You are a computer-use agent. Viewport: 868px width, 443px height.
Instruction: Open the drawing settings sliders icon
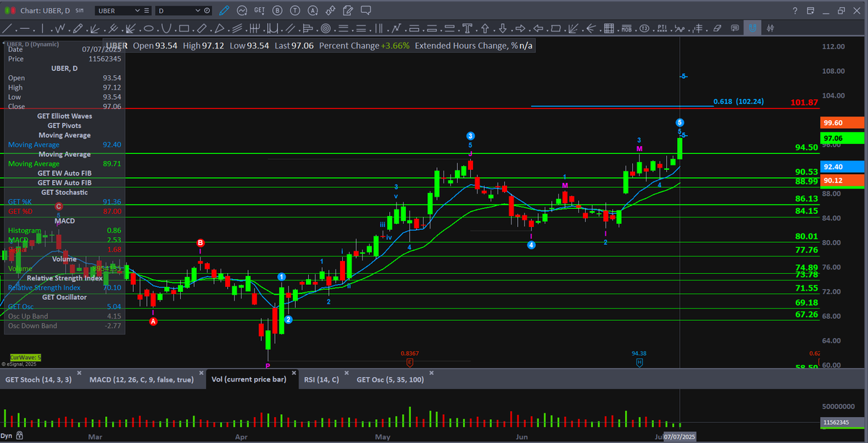[x=770, y=28]
